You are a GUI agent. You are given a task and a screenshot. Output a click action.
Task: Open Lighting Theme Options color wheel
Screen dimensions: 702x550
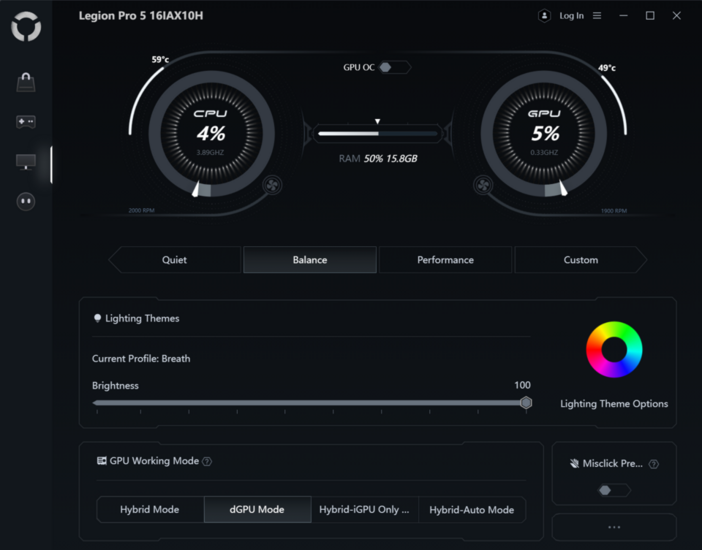[614, 350]
